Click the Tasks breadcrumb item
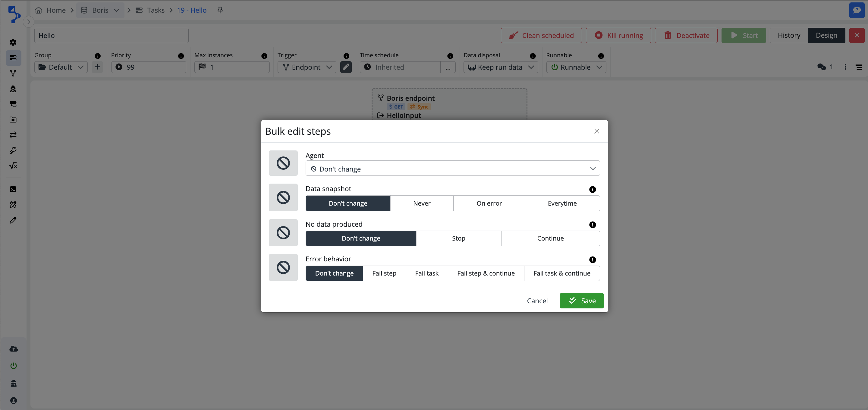 tap(155, 10)
